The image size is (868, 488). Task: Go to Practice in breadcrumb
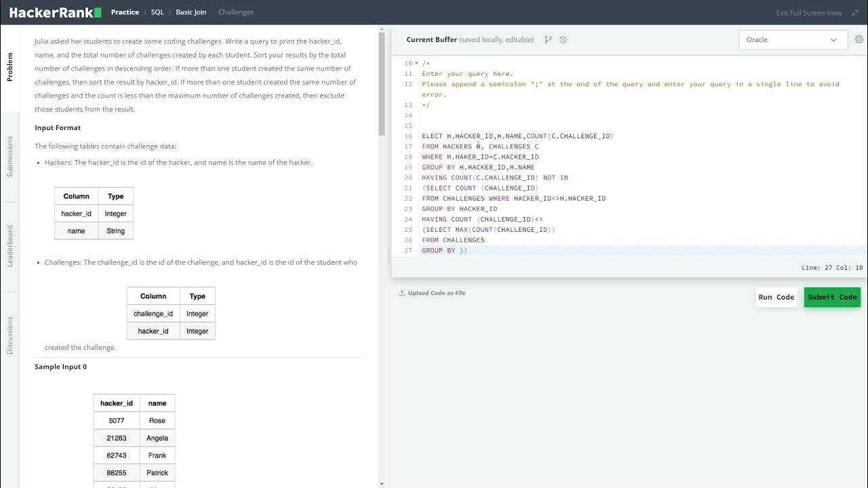click(x=125, y=12)
